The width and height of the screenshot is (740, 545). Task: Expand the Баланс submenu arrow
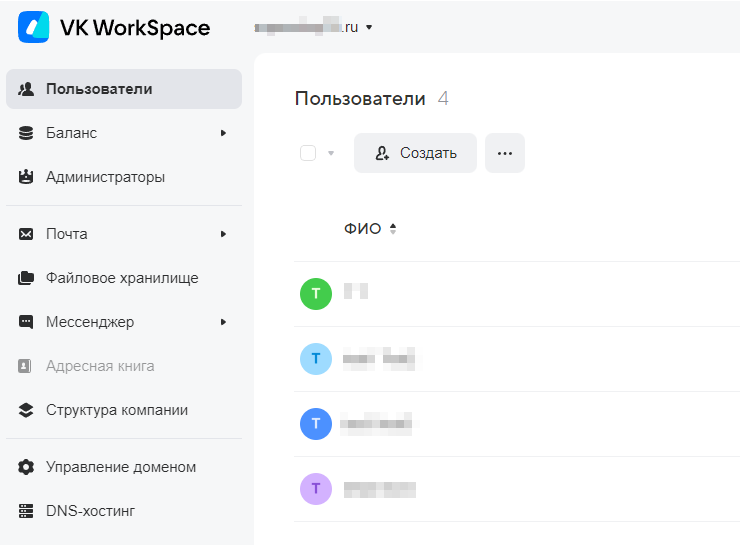[223, 133]
